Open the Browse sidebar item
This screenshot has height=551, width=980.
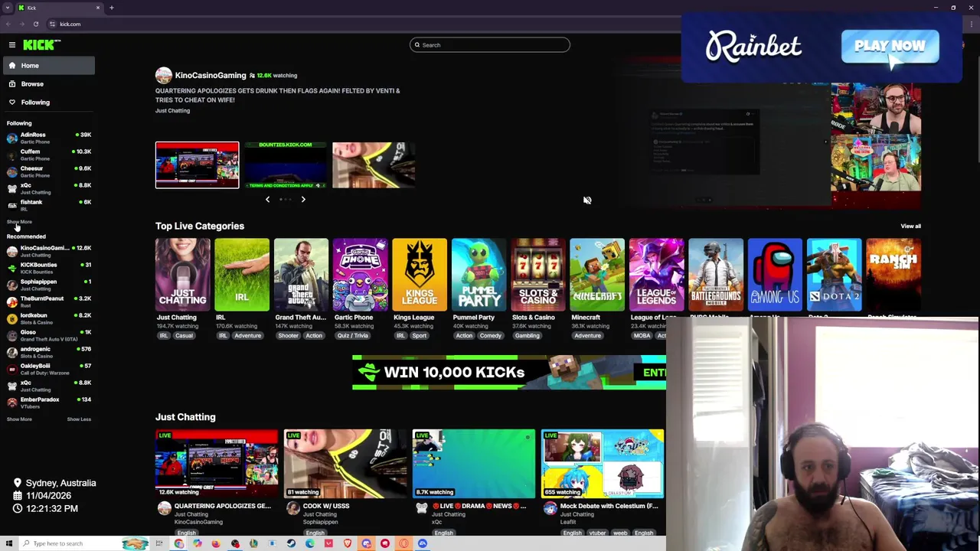tap(47, 84)
